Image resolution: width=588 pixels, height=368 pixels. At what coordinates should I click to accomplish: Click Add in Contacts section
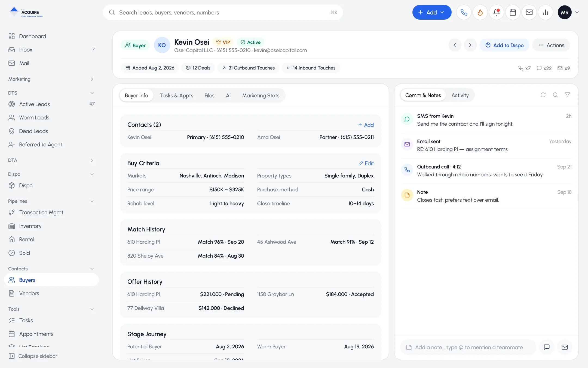click(366, 125)
